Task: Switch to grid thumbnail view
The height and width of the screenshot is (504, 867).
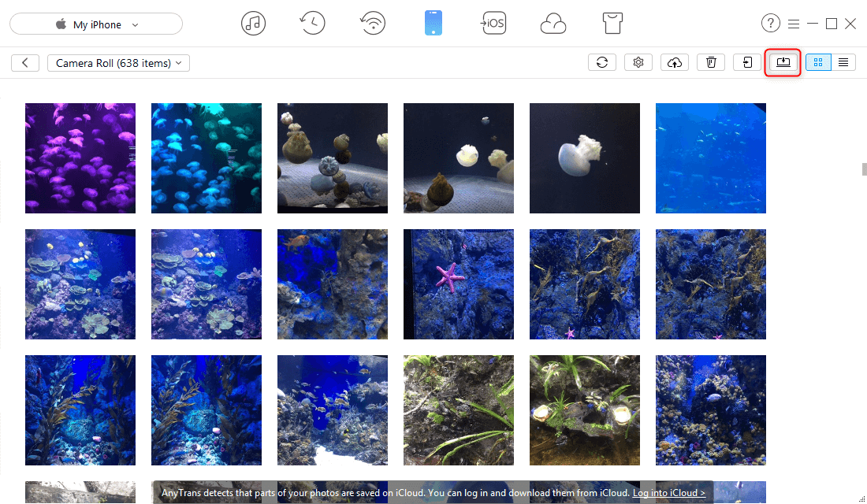Action: click(x=818, y=63)
